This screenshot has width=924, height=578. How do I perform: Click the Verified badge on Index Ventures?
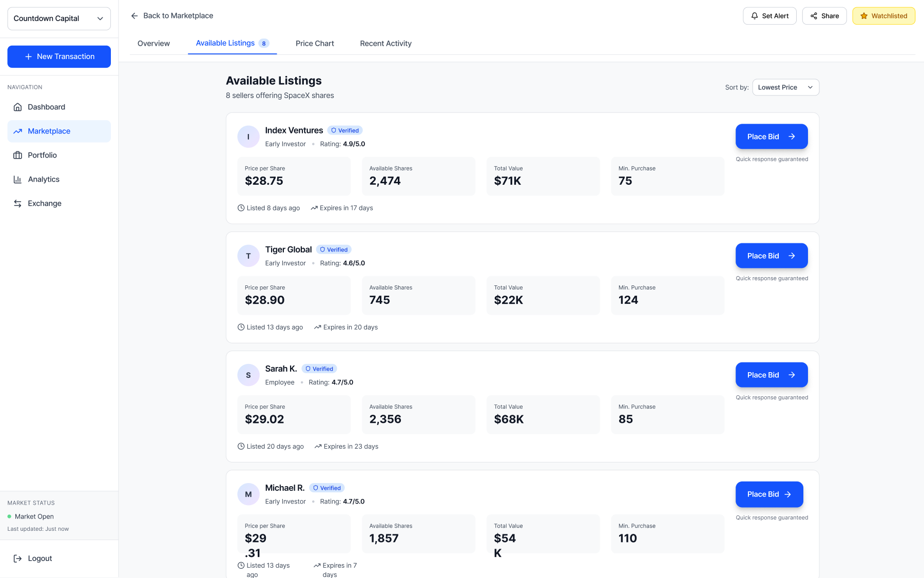point(345,130)
